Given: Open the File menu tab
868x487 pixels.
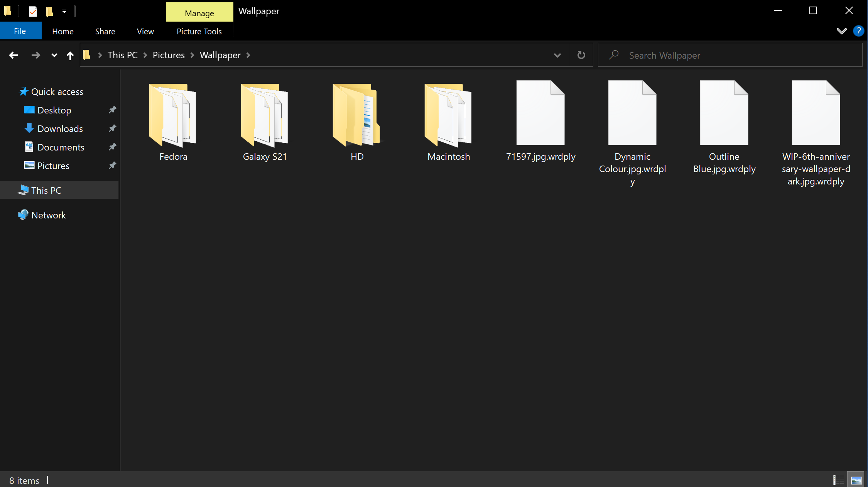Looking at the screenshot, I should coord(20,31).
